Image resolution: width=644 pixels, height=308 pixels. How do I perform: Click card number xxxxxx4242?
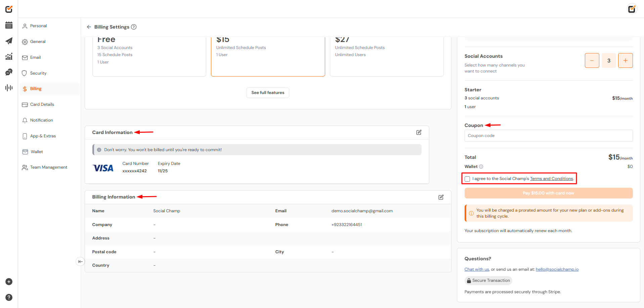click(x=134, y=171)
